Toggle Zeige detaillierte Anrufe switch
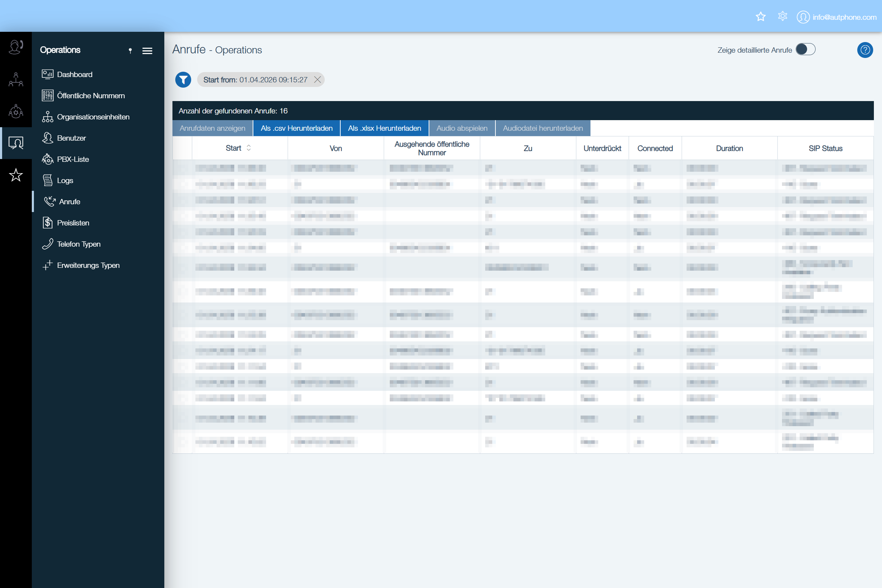 click(x=805, y=49)
